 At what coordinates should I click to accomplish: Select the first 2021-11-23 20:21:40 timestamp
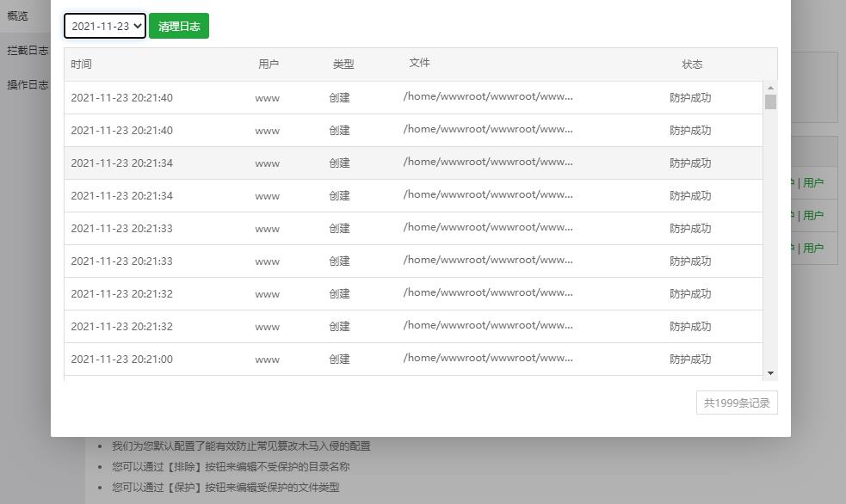[x=122, y=97]
